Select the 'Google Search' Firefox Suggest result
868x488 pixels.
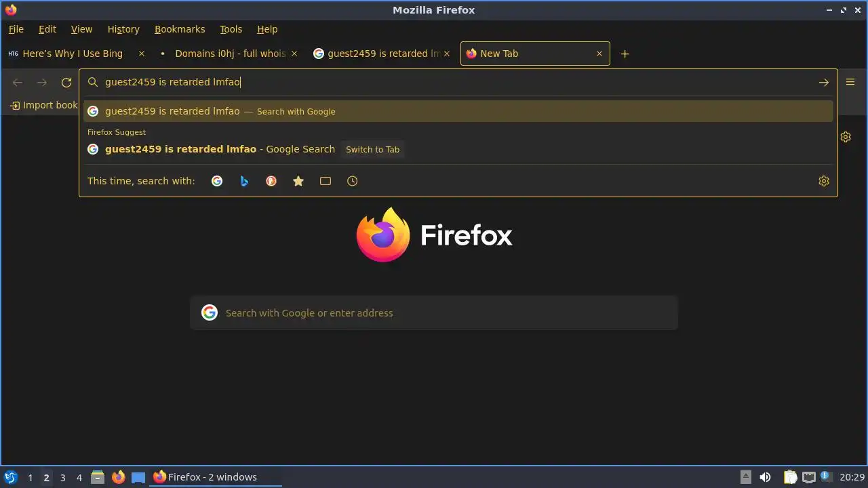458,149
